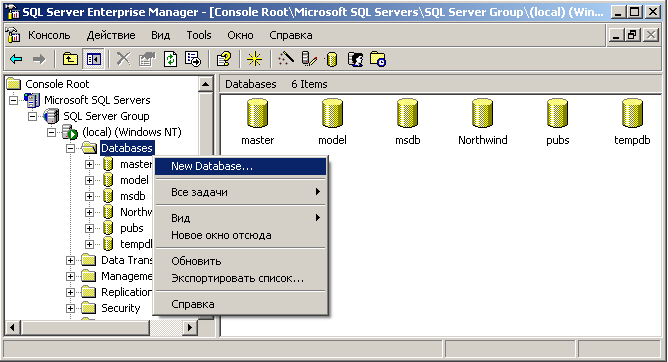Click the Export List toolbar icon
668x362 pixels.
click(193, 59)
